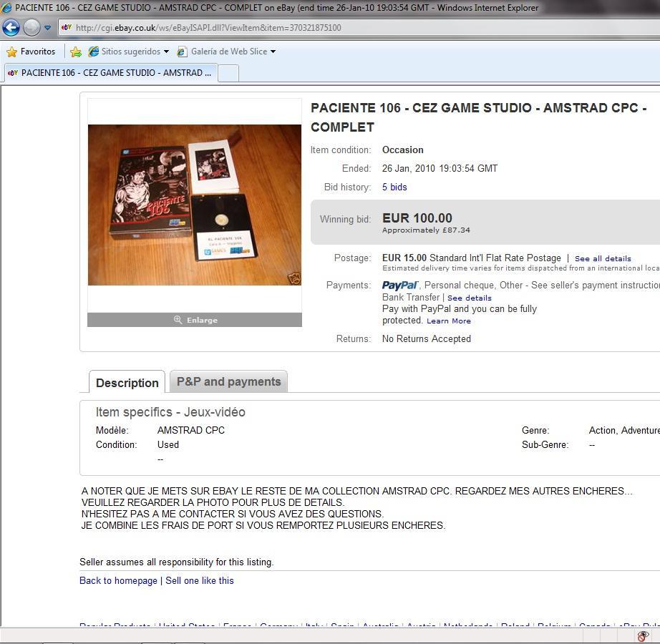Screen dimensions: 660x644
Task: Expand the Sitios sugeridos dropdown
Action: [166, 52]
